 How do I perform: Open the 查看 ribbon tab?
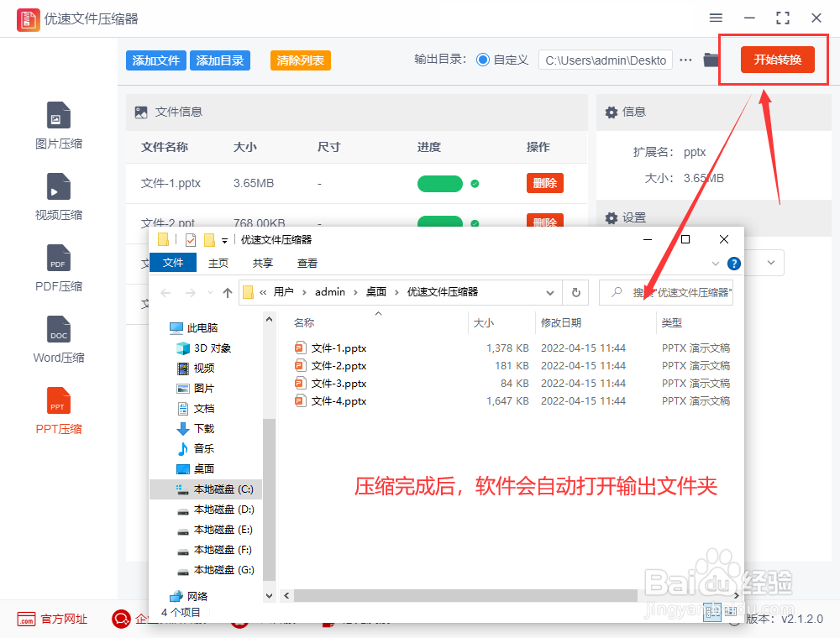click(307, 264)
